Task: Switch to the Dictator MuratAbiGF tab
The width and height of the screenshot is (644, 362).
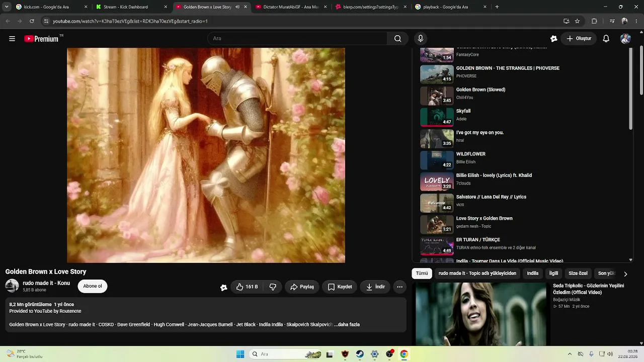Action: [x=291, y=7]
